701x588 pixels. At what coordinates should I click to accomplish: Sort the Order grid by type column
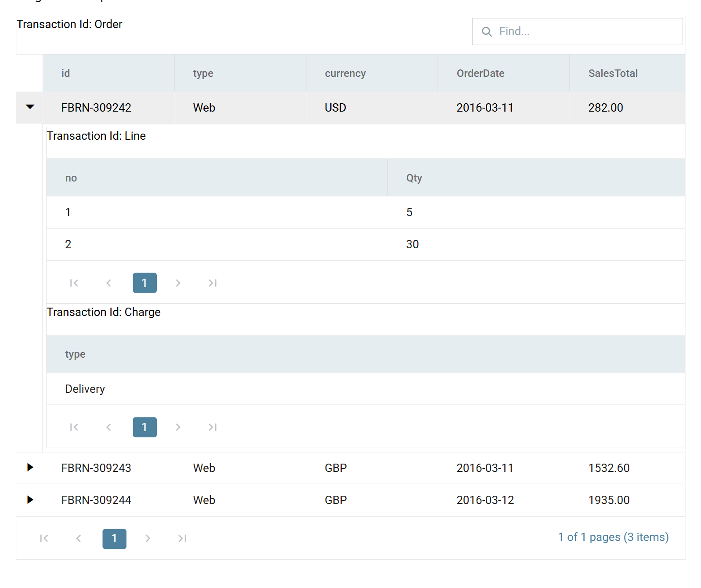click(240, 73)
